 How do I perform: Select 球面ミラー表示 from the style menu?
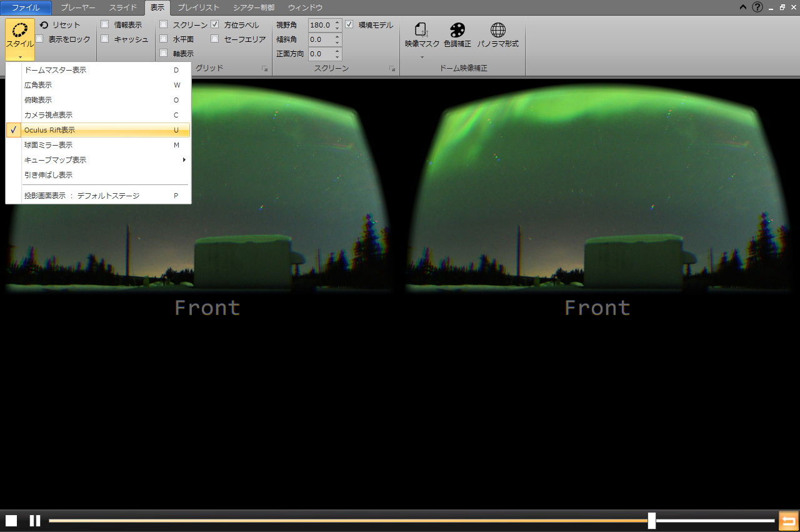(x=98, y=145)
